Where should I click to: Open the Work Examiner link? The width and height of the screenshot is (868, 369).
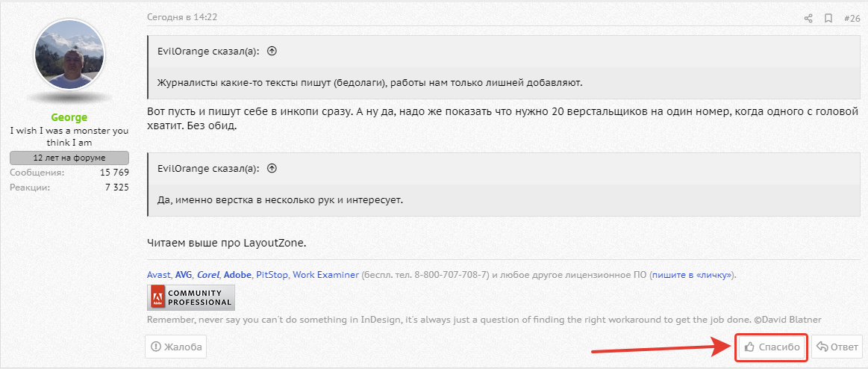[x=325, y=275]
